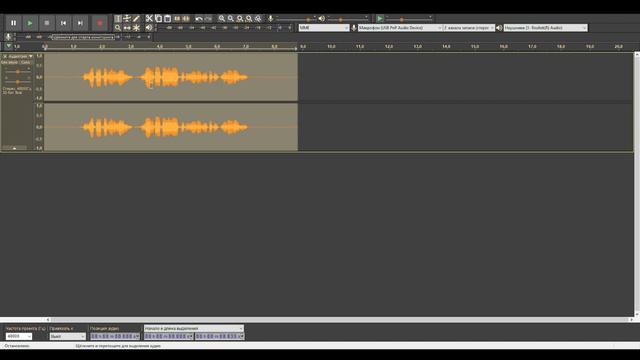Viewport: 640px width, 360px height.
Task: Click the playback level meter bar
Action: coord(224,28)
